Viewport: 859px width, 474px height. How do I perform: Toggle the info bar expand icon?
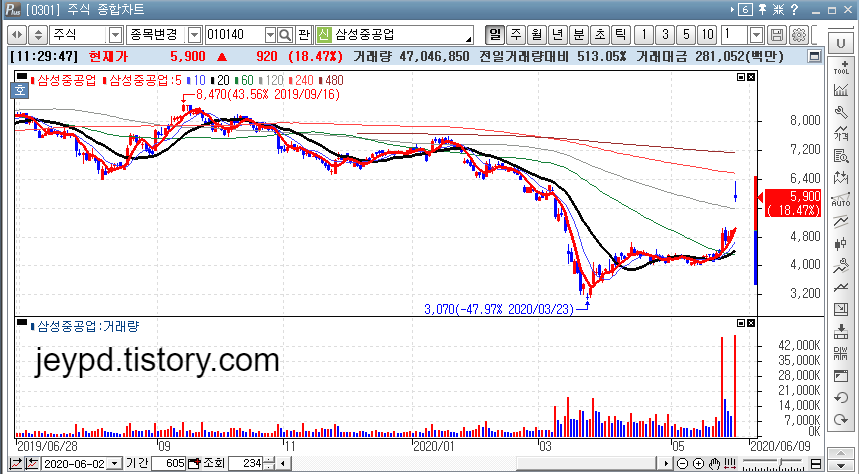(815, 56)
